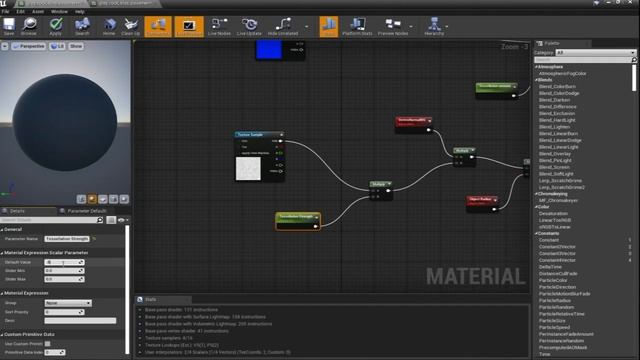This screenshot has width=640, height=360.
Task: Click the Clean Up toolbar icon
Action: (x=131, y=26)
